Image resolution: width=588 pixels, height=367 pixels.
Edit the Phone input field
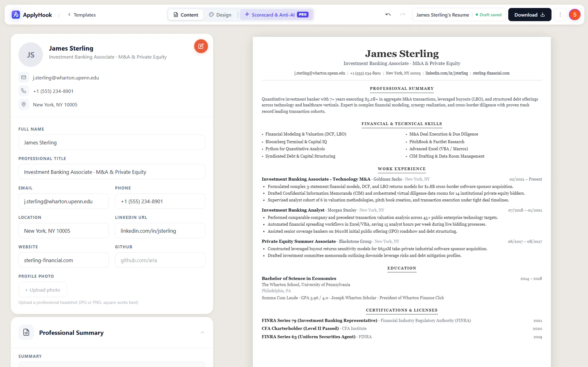(x=160, y=201)
